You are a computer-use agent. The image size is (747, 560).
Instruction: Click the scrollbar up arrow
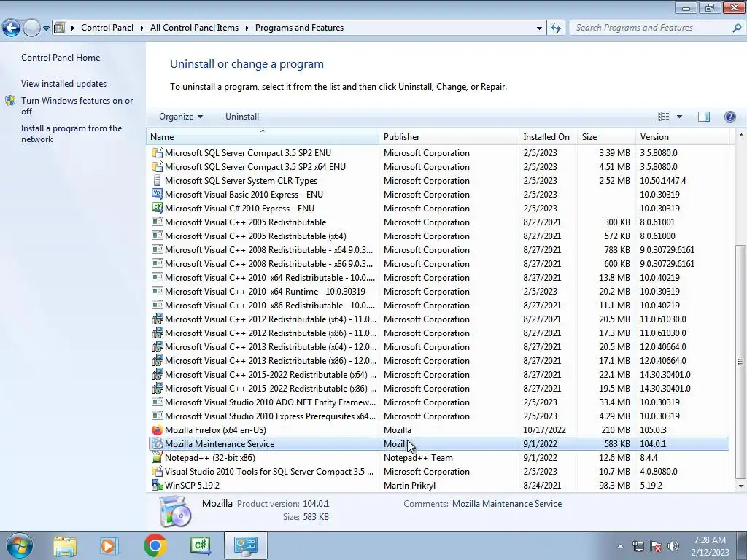pos(740,135)
